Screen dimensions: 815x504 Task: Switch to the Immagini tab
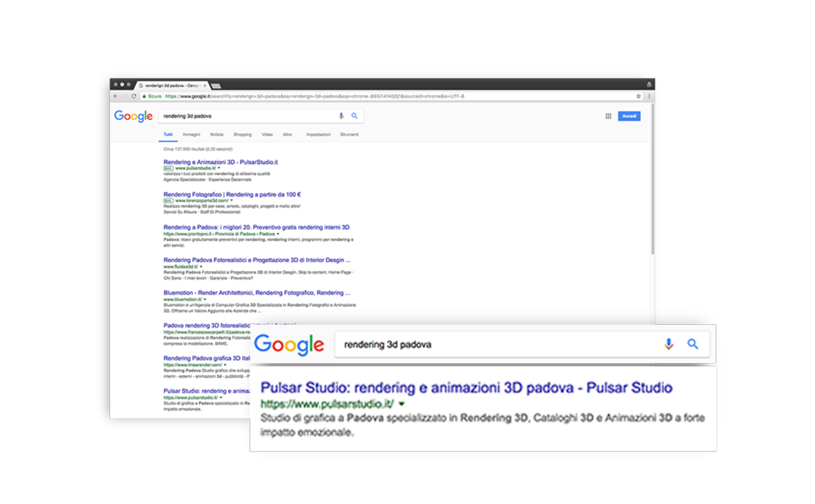pyautogui.click(x=192, y=134)
